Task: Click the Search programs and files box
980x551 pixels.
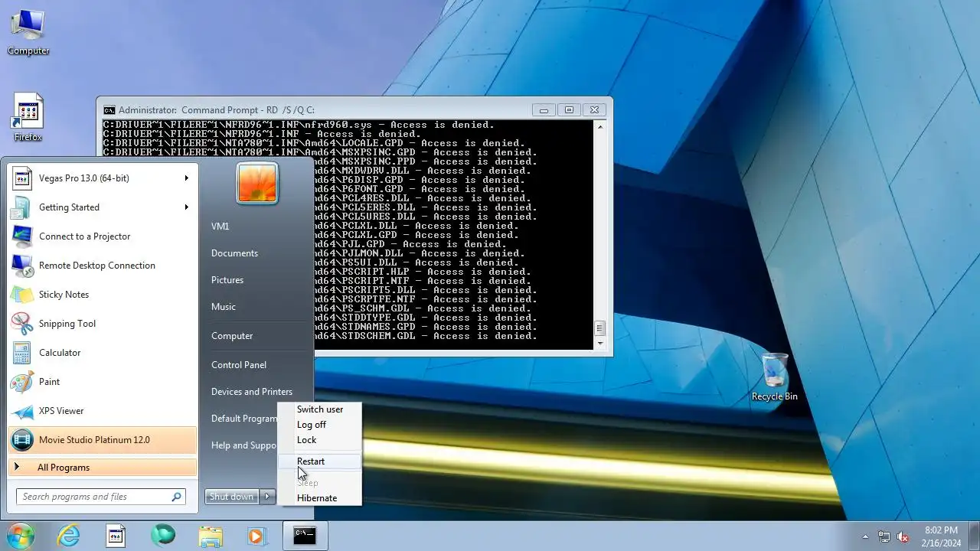Action: click(100, 497)
